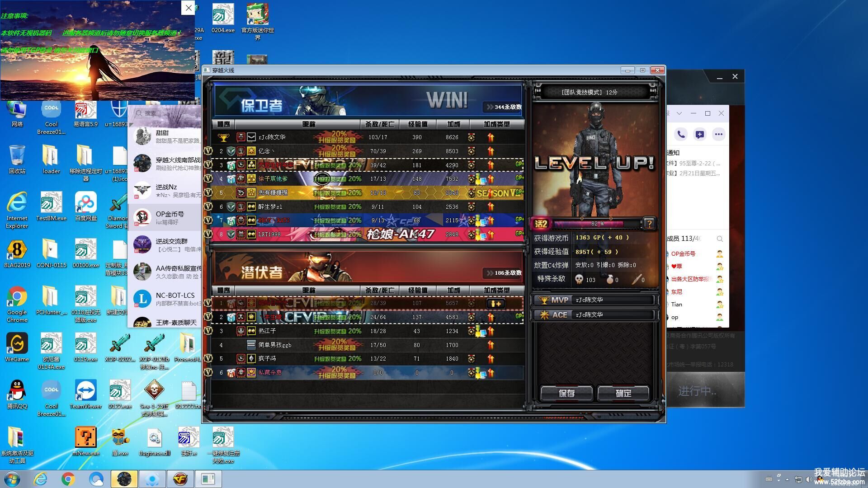The height and width of the screenshot is (488, 868).
Task: Open 腾讯QQ desktop icon
Action: click(17, 394)
